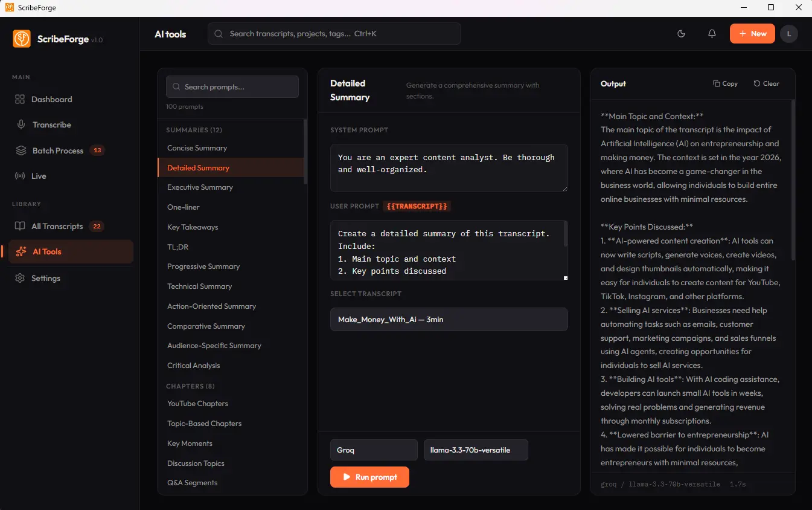Open Batch Process in the sidebar
812x510 pixels.
(x=58, y=150)
